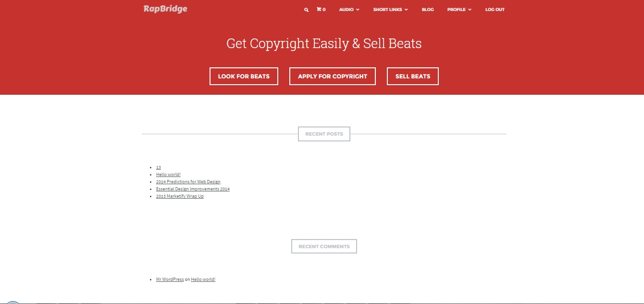This screenshot has width=644, height=304.
Task: Click the Recent Posts heading box
Action: pyautogui.click(x=324, y=134)
